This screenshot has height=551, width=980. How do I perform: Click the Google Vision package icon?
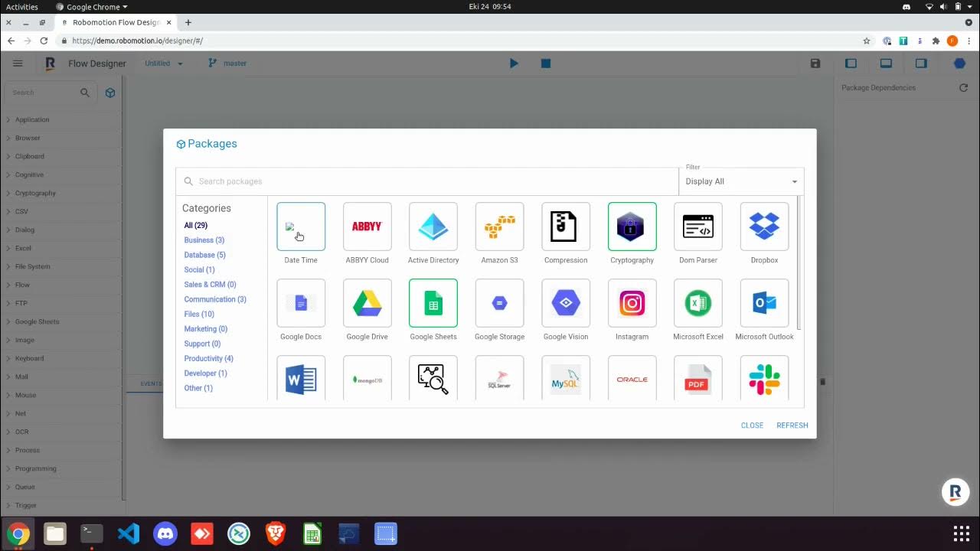566,303
